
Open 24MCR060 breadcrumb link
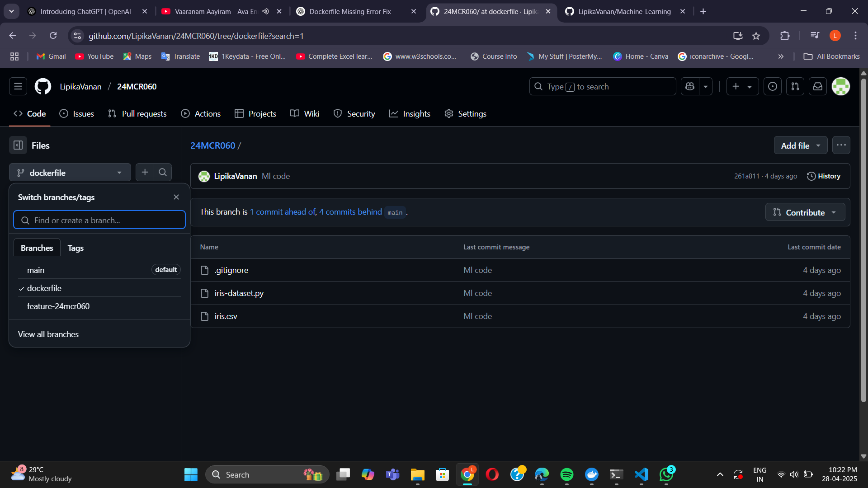212,145
